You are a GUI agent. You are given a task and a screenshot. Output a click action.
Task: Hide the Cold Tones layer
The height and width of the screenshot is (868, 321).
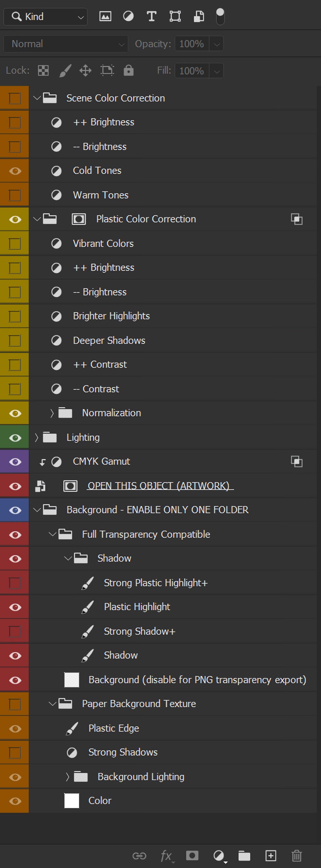15,171
